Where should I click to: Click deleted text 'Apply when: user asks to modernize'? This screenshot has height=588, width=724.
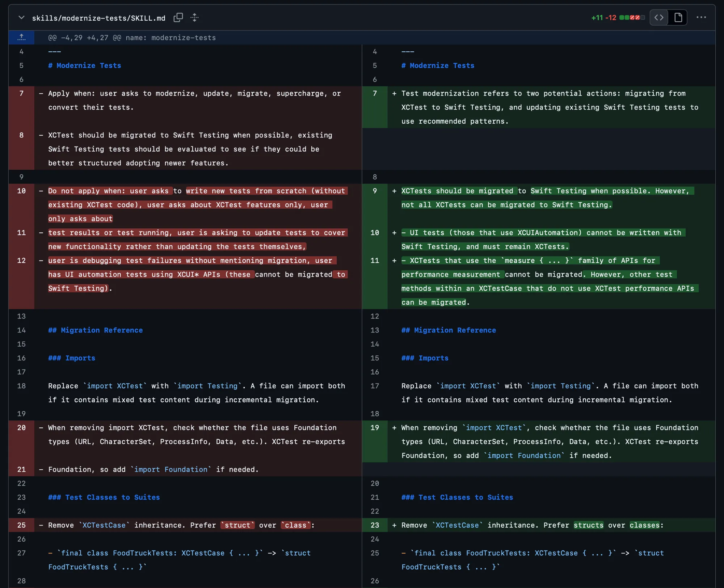pyautogui.click(x=123, y=93)
